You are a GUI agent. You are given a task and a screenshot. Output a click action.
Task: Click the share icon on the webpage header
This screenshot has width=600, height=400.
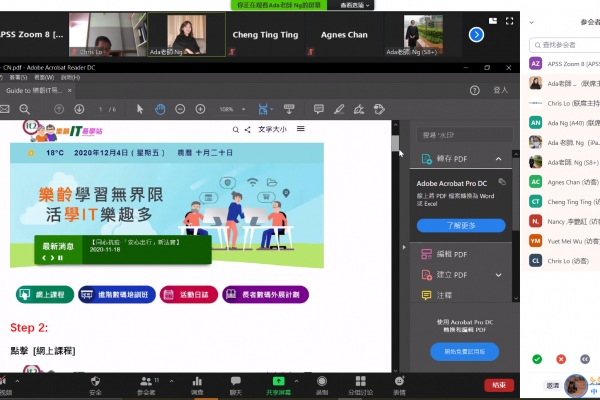pyautogui.click(x=248, y=130)
